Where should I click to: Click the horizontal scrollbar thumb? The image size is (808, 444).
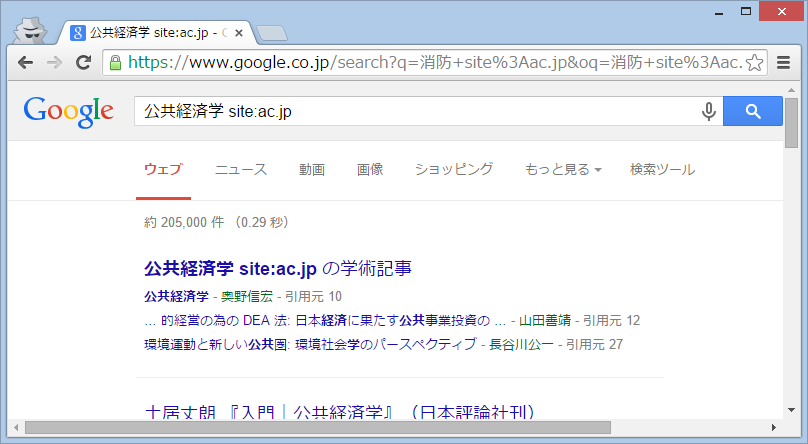click(318, 428)
